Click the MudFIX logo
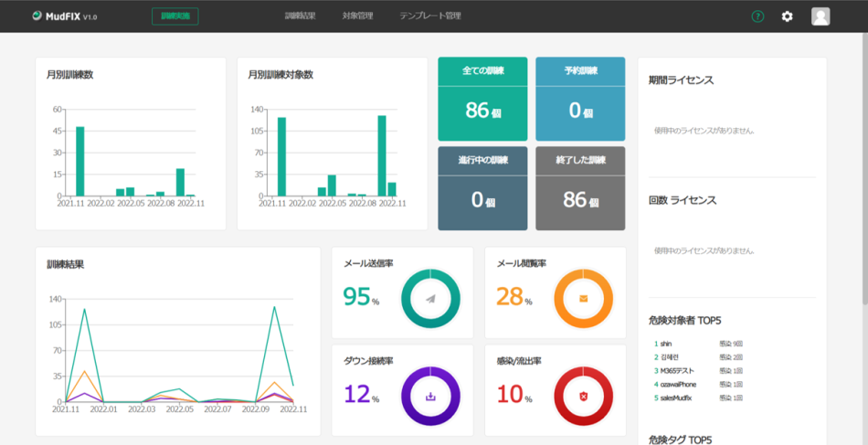Screen dimensions: 868x445 tap(64, 16)
